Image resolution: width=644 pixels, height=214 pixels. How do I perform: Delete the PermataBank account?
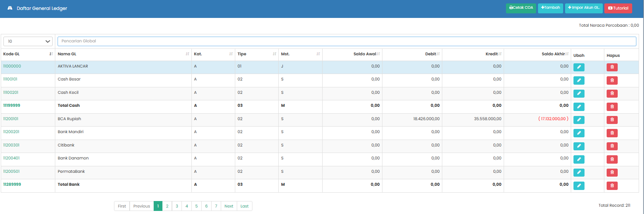click(x=612, y=172)
